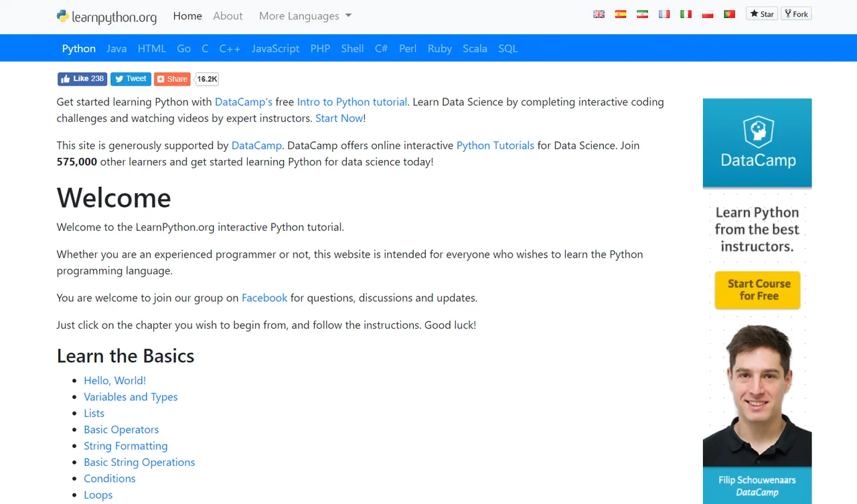Select the Ruby language tab
This screenshot has height=504, width=857.
coord(440,48)
